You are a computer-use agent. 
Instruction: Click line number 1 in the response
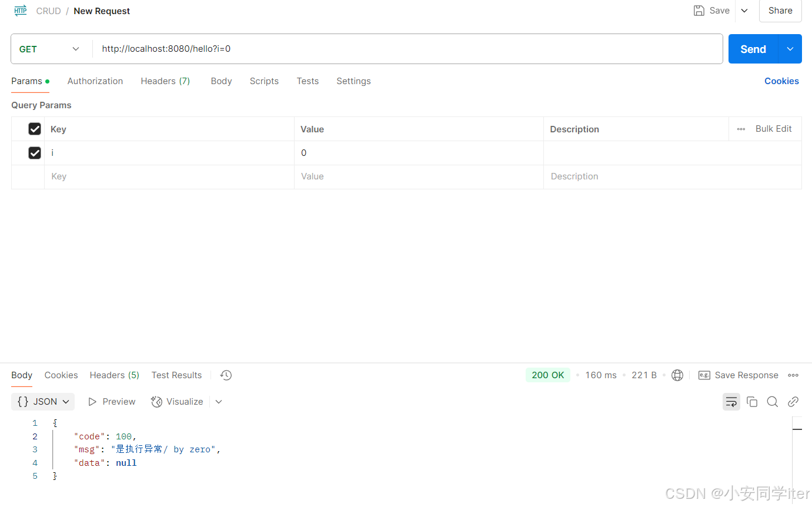(35, 423)
